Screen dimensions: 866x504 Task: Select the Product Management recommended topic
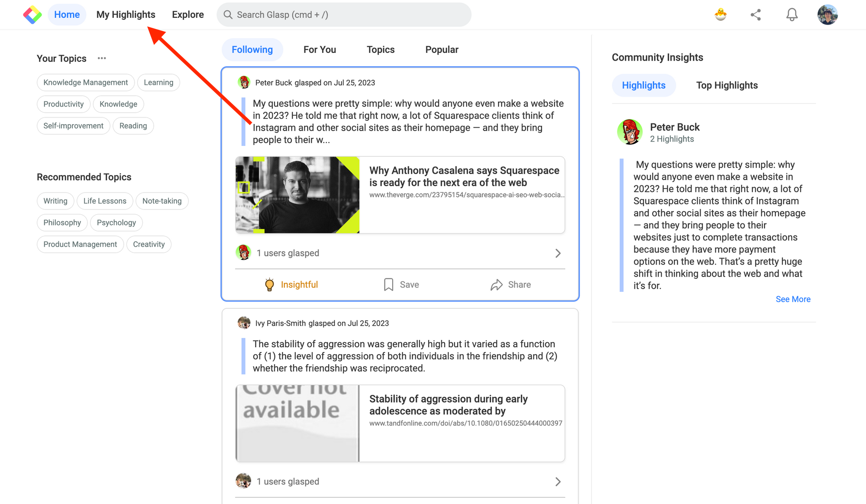coord(80,244)
